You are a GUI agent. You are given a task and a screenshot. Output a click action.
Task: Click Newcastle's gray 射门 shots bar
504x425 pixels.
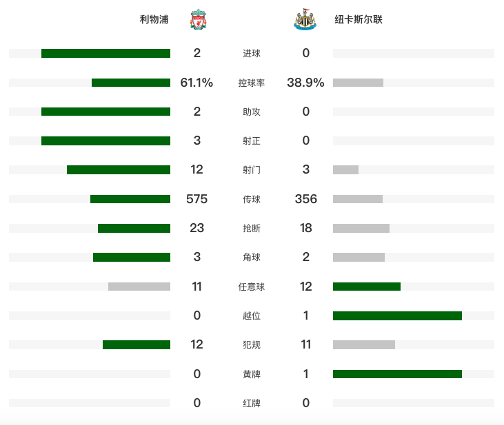[x=345, y=169]
